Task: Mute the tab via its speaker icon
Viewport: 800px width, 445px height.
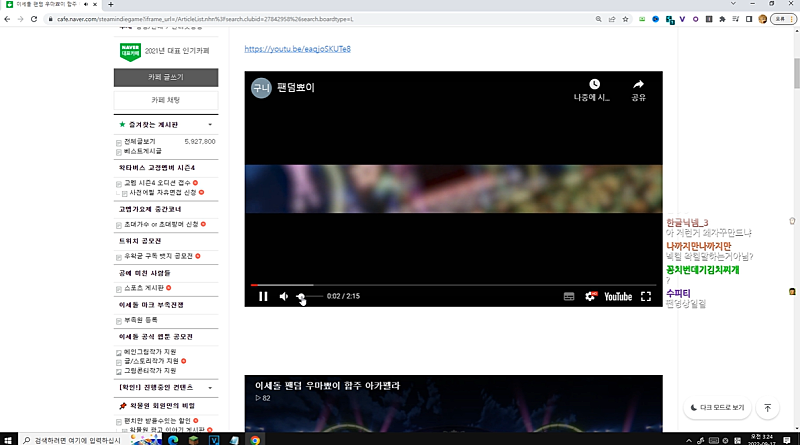Action: click(x=86, y=4)
